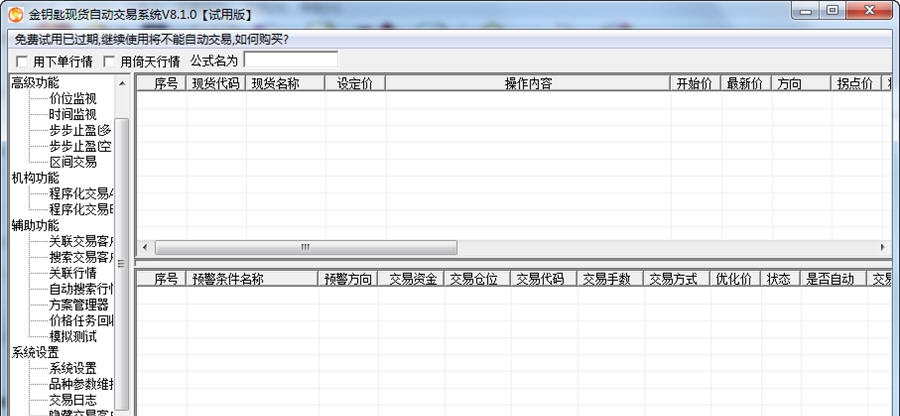Click lower table 序号 column header
The height and width of the screenshot is (416, 900).
[161, 279]
